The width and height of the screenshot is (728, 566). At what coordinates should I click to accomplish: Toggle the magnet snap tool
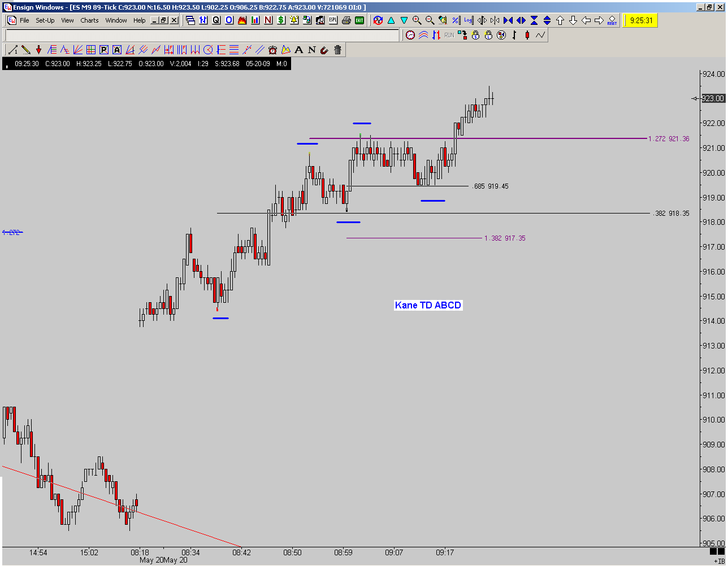pos(325,50)
